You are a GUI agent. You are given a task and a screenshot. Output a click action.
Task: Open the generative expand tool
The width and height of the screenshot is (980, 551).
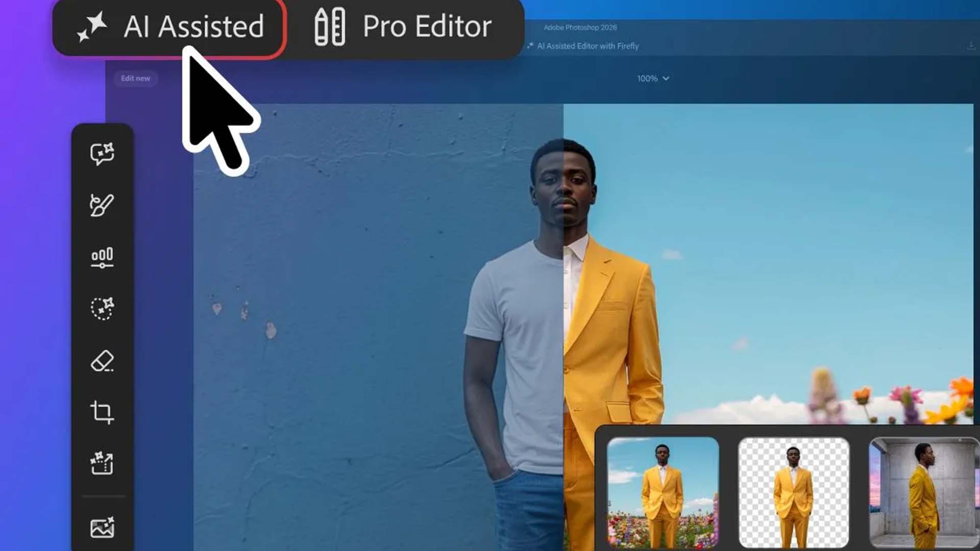[102, 463]
